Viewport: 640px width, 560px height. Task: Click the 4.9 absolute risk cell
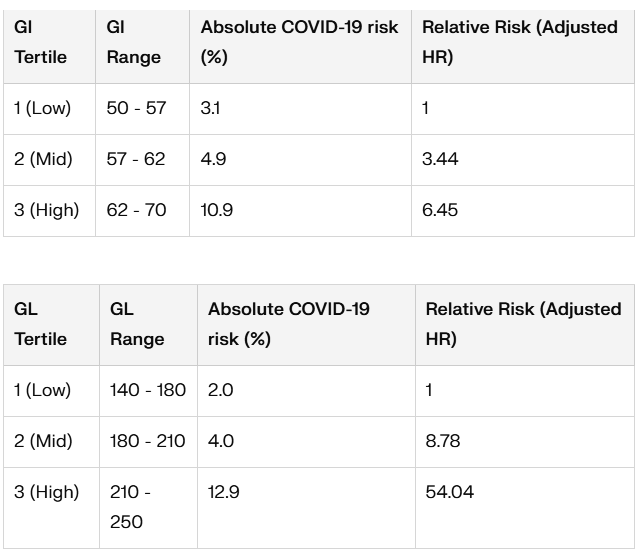(x=214, y=159)
